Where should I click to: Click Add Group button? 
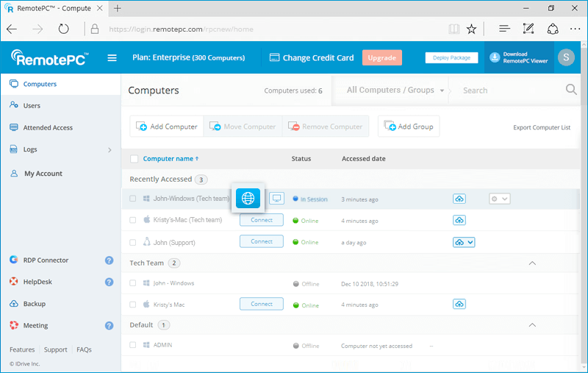(409, 127)
